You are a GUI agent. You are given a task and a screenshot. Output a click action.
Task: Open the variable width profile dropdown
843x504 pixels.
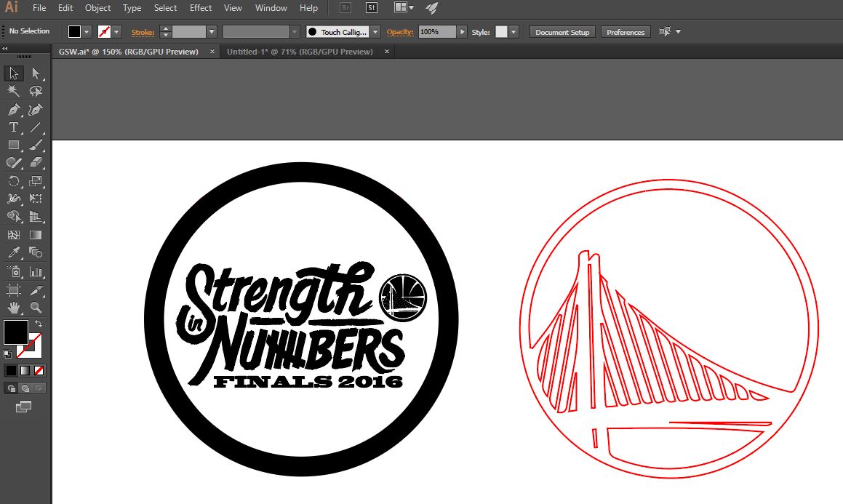pyautogui.click(x=294, y=32)
